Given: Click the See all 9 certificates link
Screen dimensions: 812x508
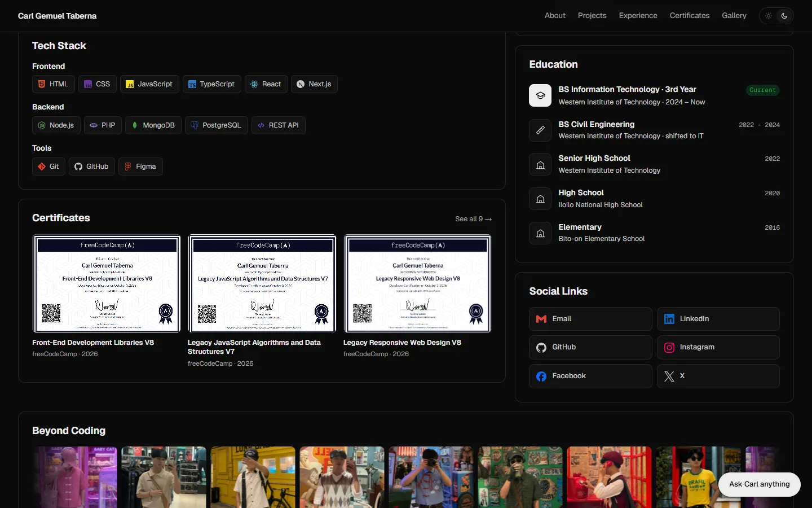Looking at the screenshot, I should pos(474,219).
